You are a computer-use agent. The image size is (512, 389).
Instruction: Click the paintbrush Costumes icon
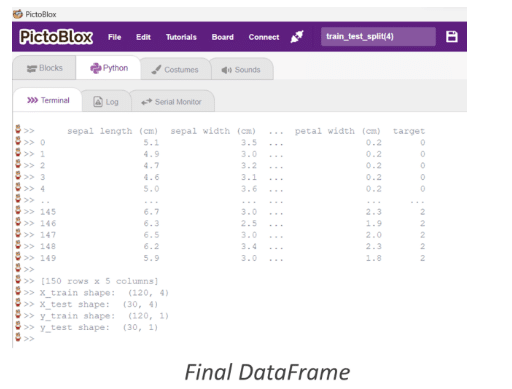click(x=156, y=69)
